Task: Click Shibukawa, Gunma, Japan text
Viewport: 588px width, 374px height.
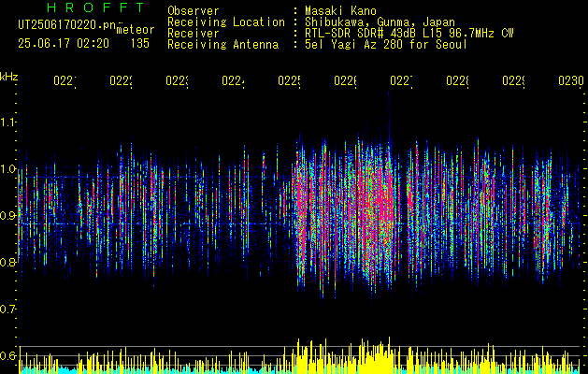Action: click(x=380, y=22)
